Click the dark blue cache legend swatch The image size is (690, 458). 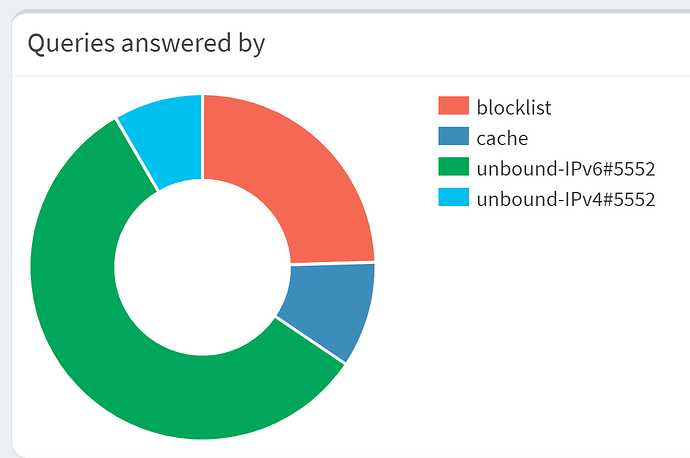453,137
